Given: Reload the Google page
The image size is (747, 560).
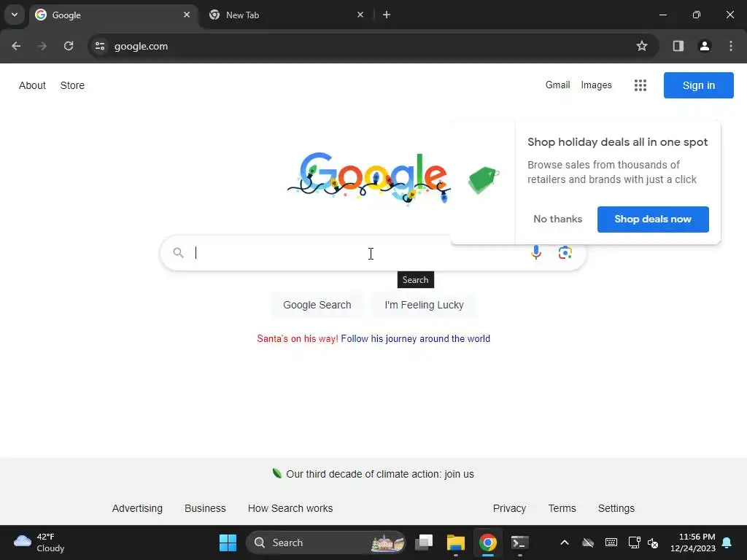Looking at the screenshot, I should pyautogui.click(x=69, y=46).
